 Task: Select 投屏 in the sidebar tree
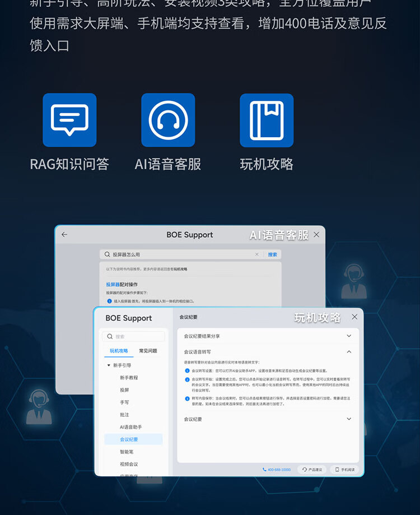pyautogui.click(x=124, y=390)
